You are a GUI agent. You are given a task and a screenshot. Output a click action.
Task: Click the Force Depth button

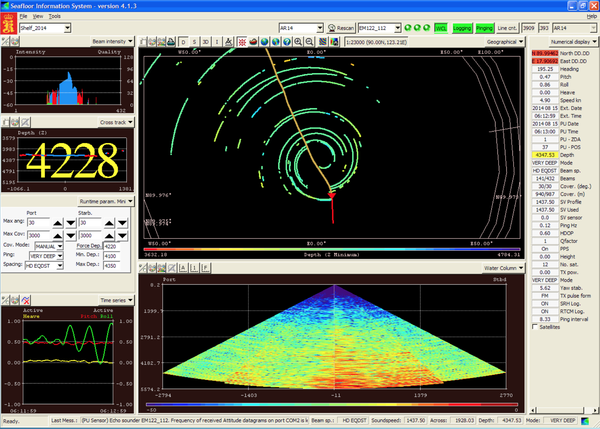(x=90, y=246)
